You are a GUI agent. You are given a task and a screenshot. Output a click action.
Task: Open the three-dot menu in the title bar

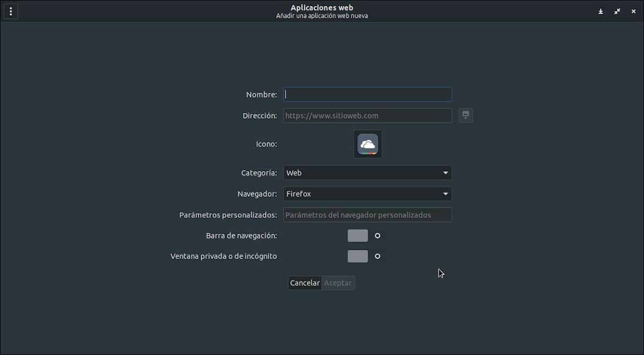tap(11, 11)
